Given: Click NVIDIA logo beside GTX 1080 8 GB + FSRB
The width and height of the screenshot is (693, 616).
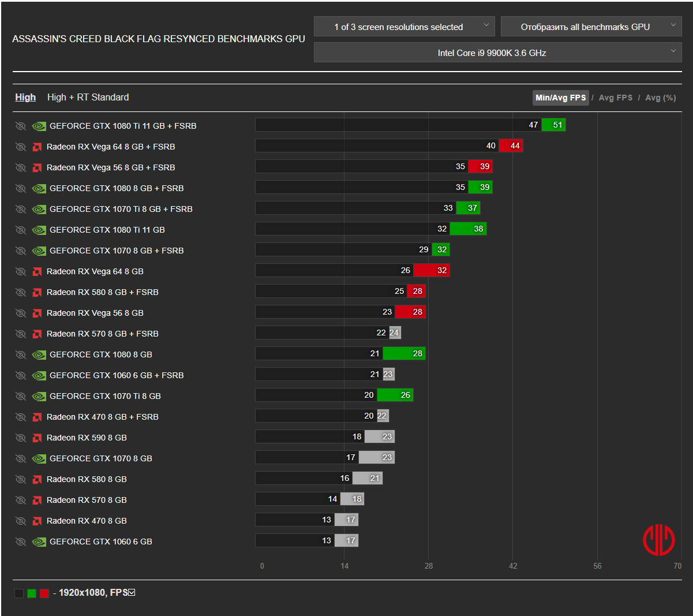Looking at the screenshot, I should coord(39,188).
